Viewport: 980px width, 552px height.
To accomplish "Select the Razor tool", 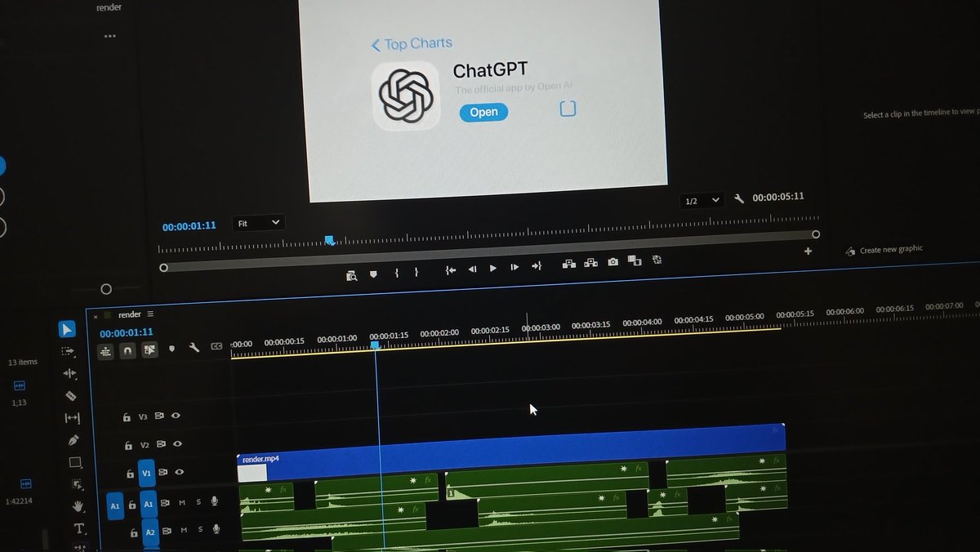I will [x=70, y=395].
